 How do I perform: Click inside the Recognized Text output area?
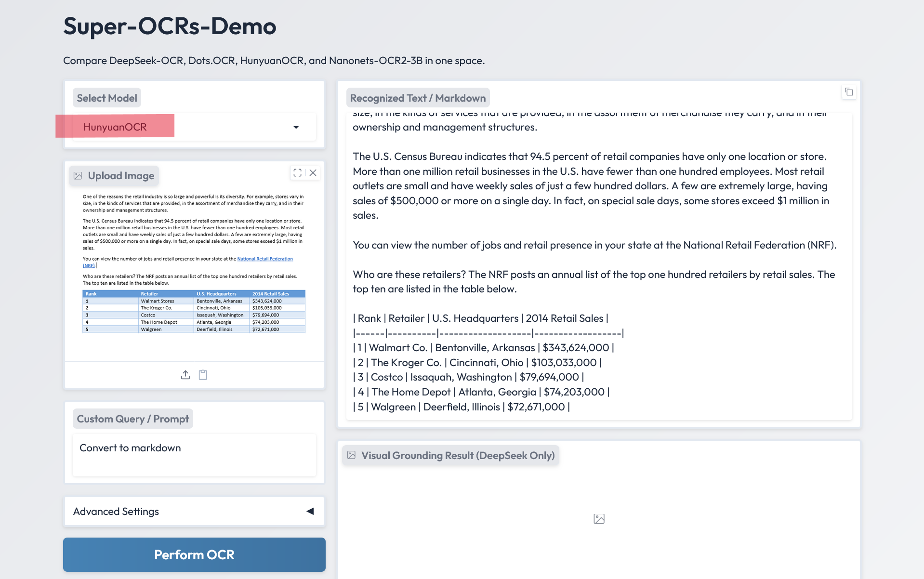[x=598, y=265]
